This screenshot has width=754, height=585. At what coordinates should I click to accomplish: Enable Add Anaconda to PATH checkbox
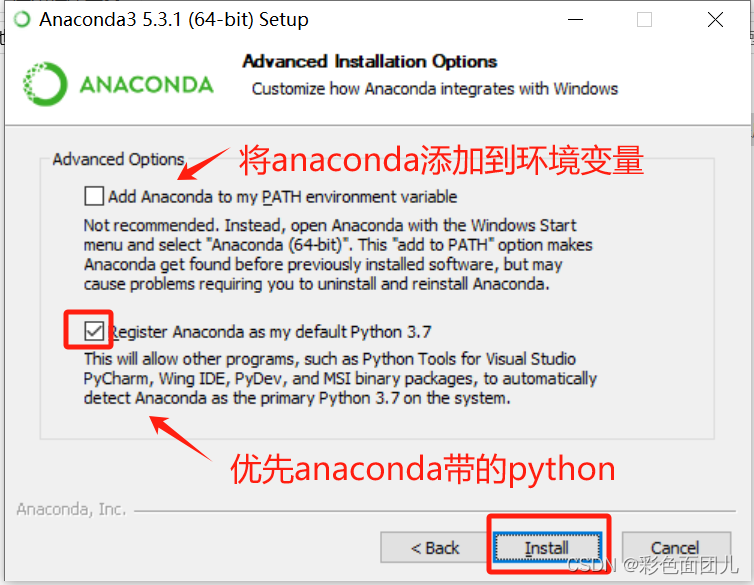(94, 196)
